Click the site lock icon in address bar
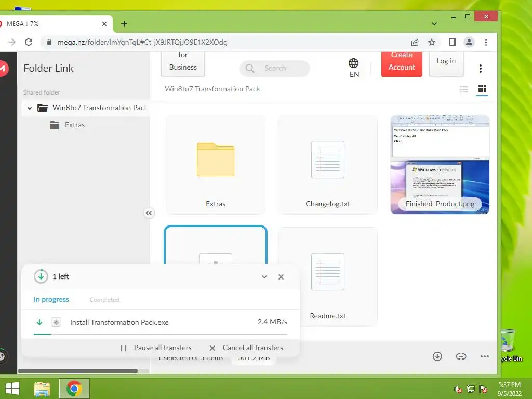 point(49,42)
